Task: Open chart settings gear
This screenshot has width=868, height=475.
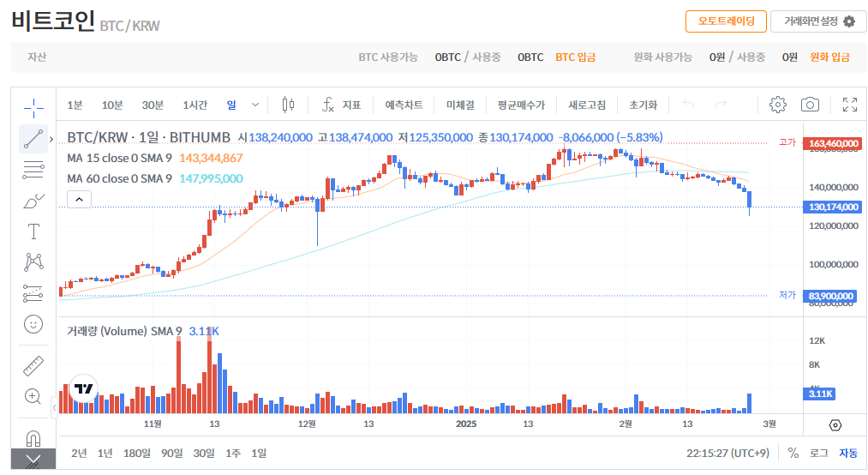Action: click(x=778, y=104)
